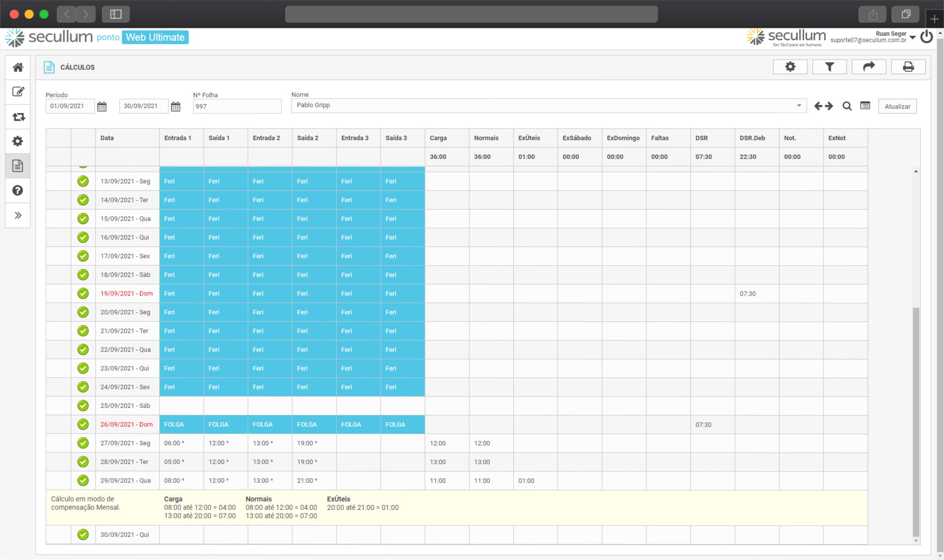Viewport: 944px width, 560px height.
Task: Expand sidebar with double chevron
Action: [x=18, y=215]
